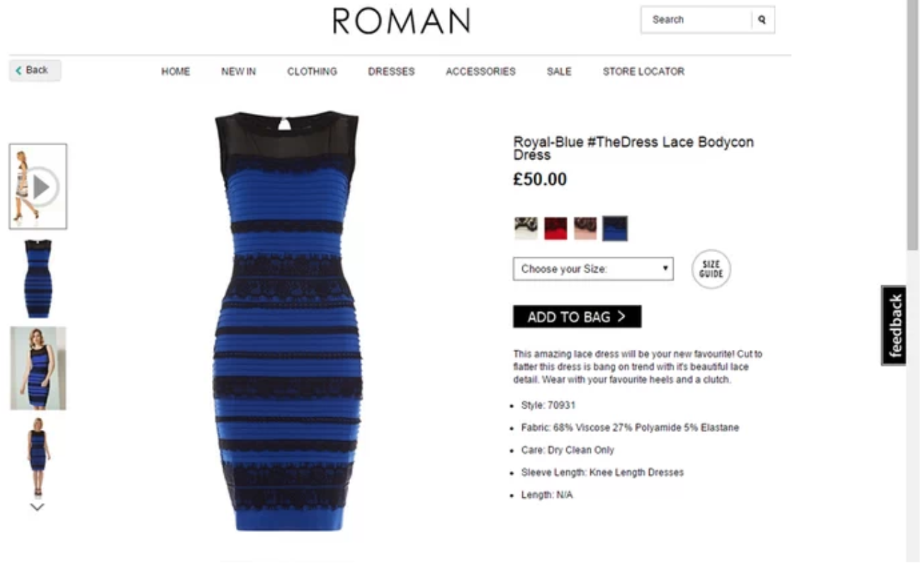Select the royal blue colour swatch
The image size is (924, 568).
[x=615, y=228]
